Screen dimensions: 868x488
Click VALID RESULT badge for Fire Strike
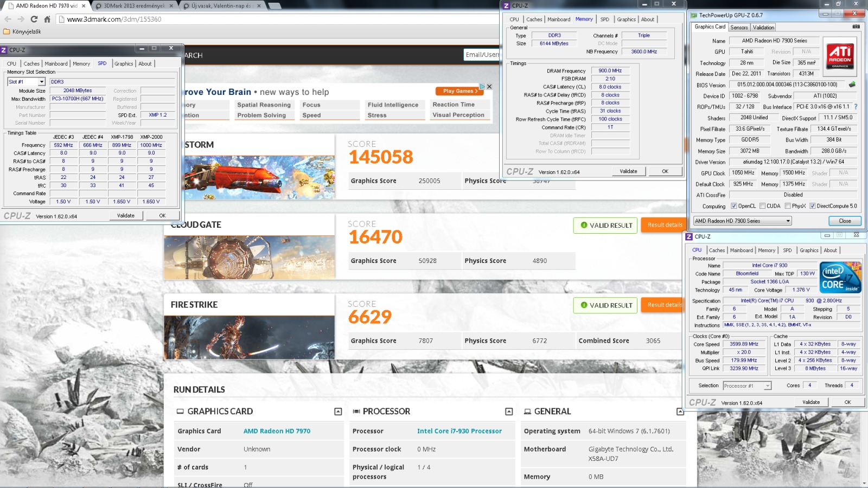pos(607,305)
